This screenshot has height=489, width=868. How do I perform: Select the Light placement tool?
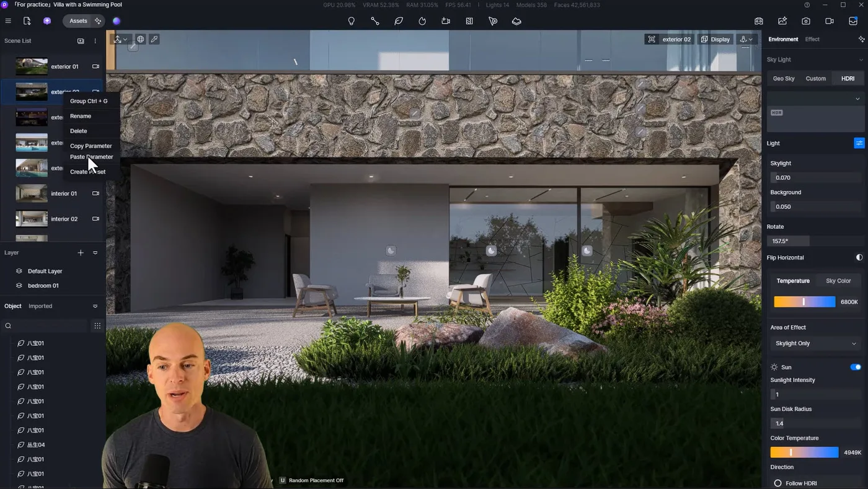tap(351, 20)
